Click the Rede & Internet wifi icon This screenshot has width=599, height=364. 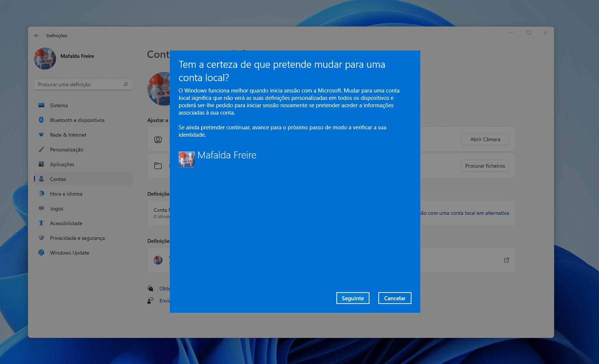click(x=41, y=135)
